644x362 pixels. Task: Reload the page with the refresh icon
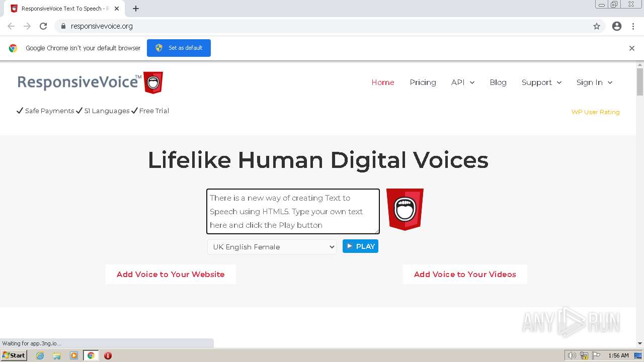tap(43, 26)
